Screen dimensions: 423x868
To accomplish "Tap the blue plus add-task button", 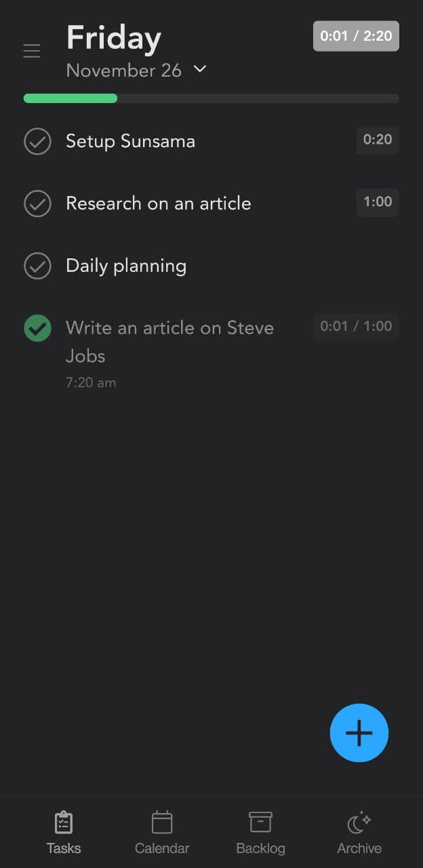I will click(359, 733).
